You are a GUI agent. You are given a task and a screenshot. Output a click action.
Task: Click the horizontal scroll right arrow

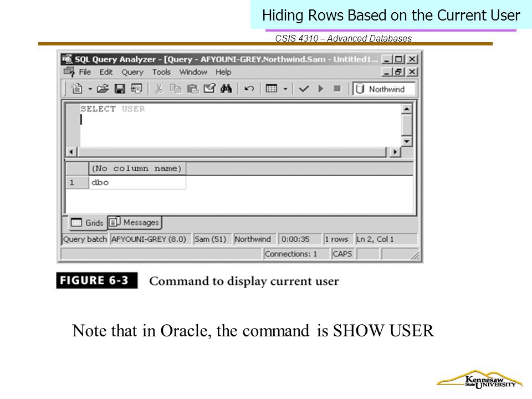pos(394,152)
